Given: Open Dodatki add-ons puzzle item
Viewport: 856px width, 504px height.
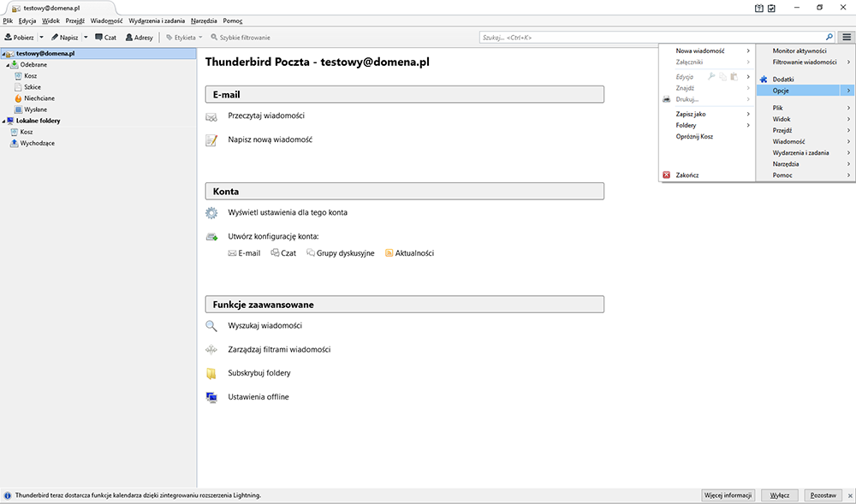Looking at the screenshot, I should [x=764, y=79].
